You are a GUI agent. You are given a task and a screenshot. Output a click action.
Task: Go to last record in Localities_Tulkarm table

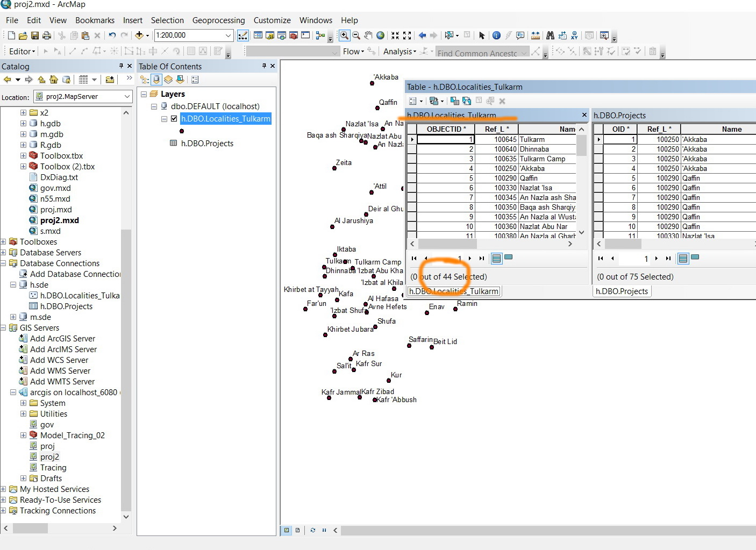point(482,259)
